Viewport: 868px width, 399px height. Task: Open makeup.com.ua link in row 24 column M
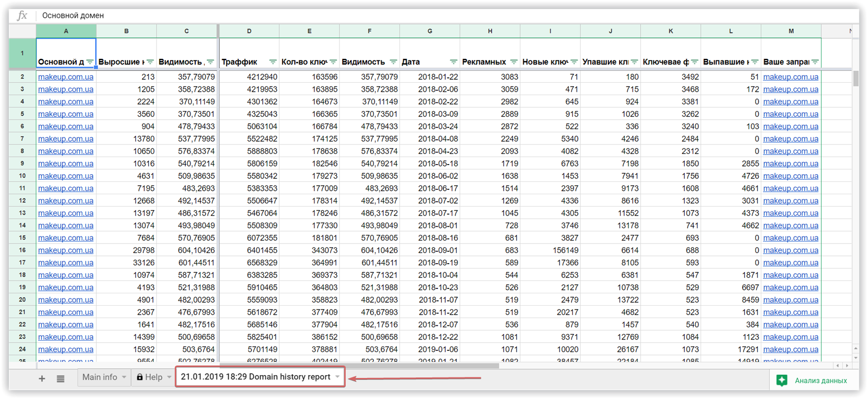point(790,349)
